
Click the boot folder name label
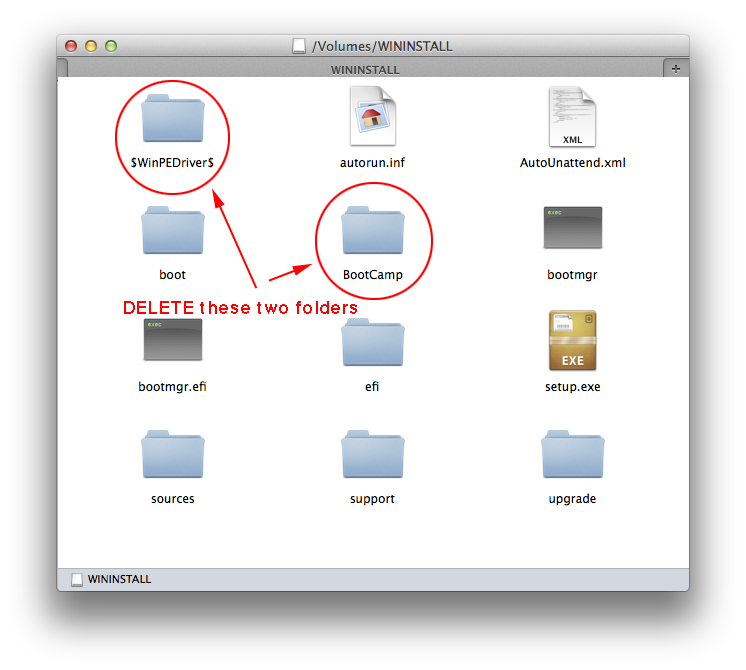(173, 275)
